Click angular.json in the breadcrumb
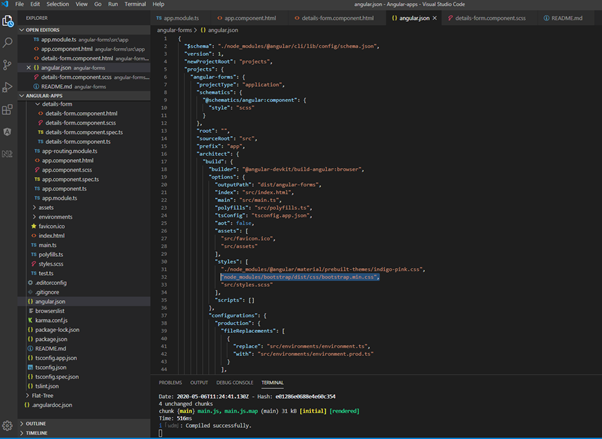 point(223,30)
